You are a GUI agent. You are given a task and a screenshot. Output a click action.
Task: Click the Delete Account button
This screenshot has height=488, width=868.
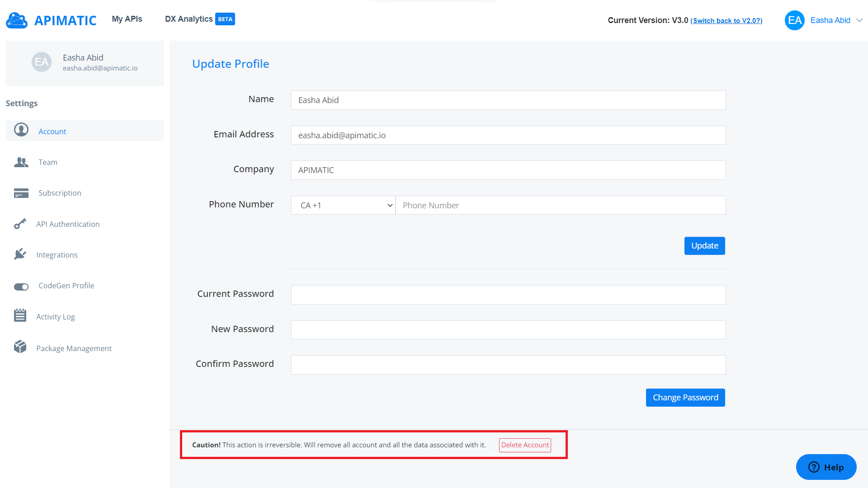pyautogui.click(x=524, y=445)
